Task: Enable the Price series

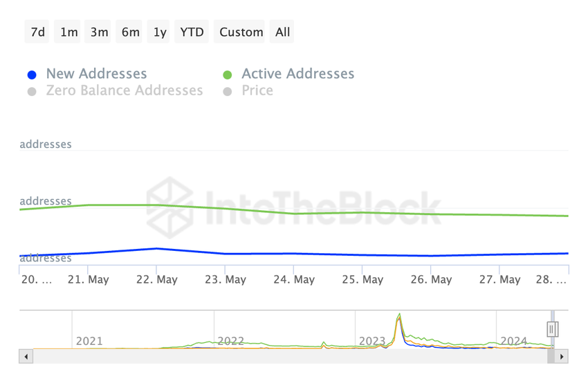Action: (x=257, y=91)
